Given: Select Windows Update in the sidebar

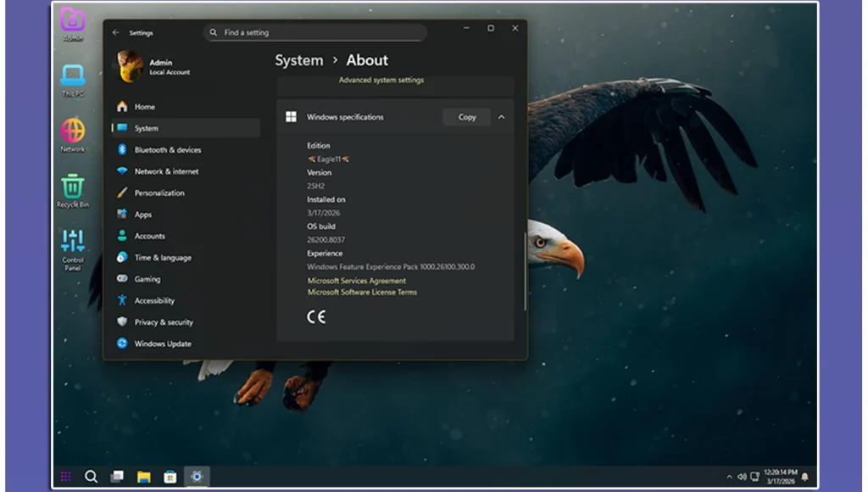Looking at the screenshot, I should 162,344.
